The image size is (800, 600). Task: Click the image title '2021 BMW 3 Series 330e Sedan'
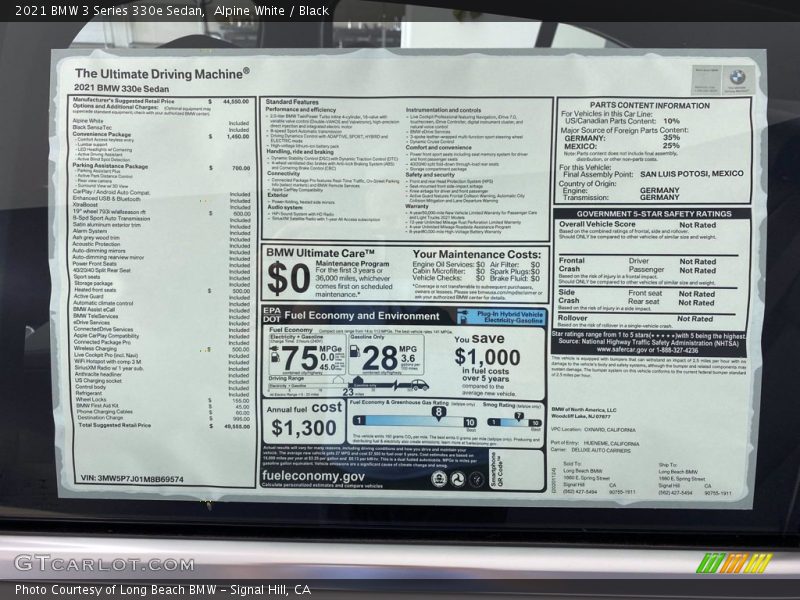pyautogui.click(x=110, y=10)
